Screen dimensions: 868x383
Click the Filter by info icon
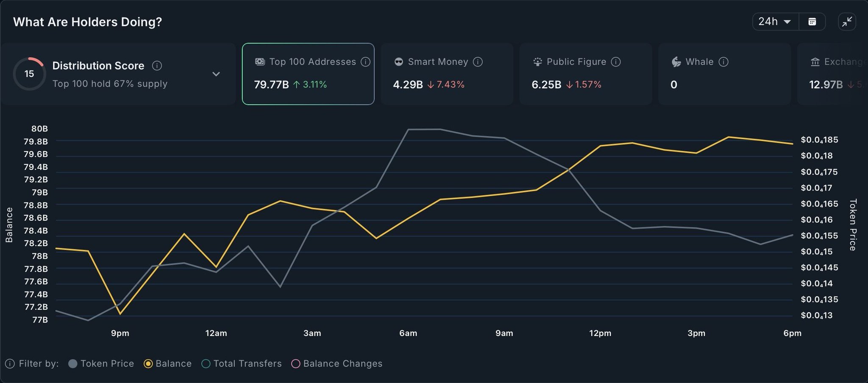[10, 364]
